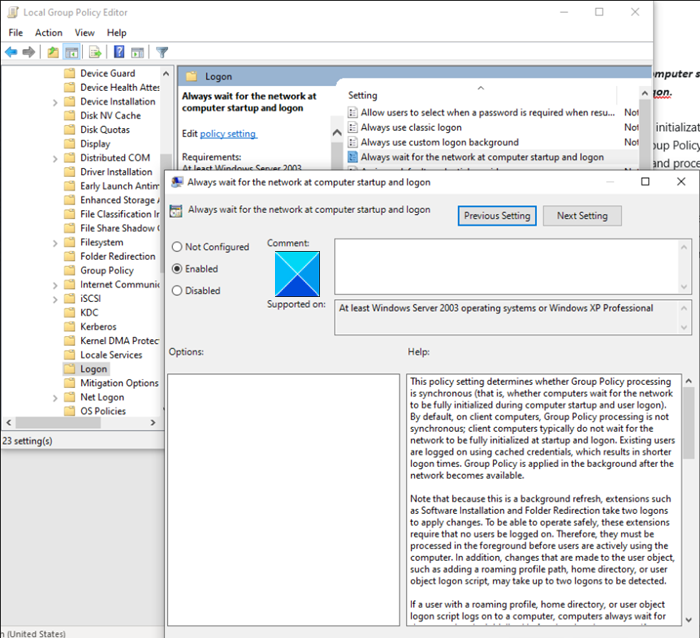The image size is (700, 638).
Task: Click the Show/Hide Action Pane icon
Action: [137, 52]
